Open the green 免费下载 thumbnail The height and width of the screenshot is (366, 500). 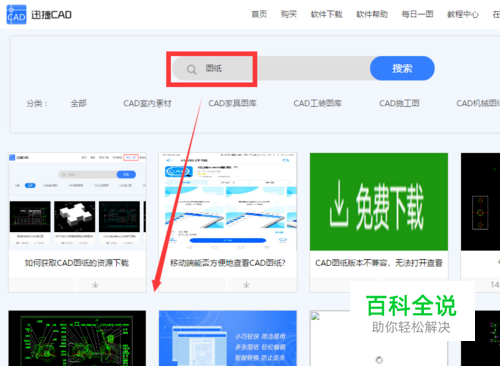pyautogui.click(x=379, y=201)
